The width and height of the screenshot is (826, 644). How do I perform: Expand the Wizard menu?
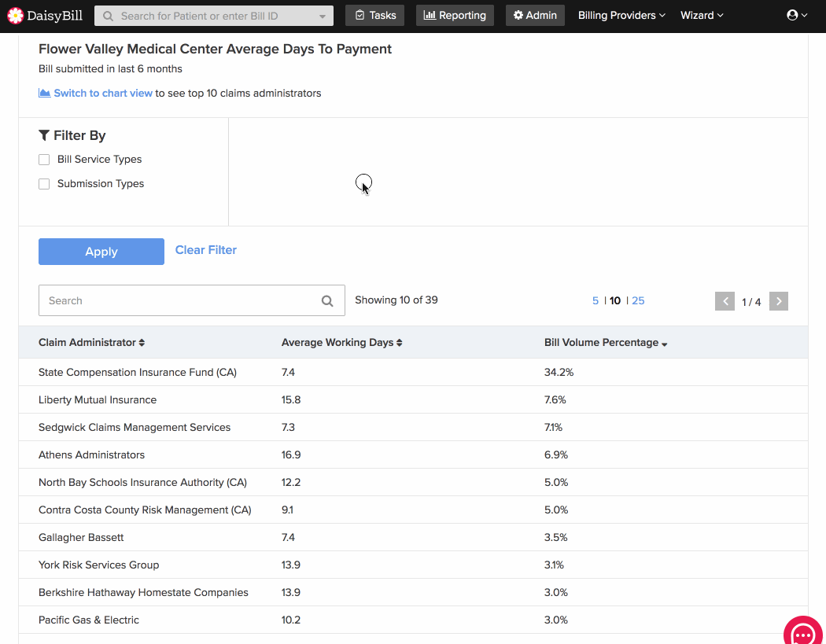702,15
